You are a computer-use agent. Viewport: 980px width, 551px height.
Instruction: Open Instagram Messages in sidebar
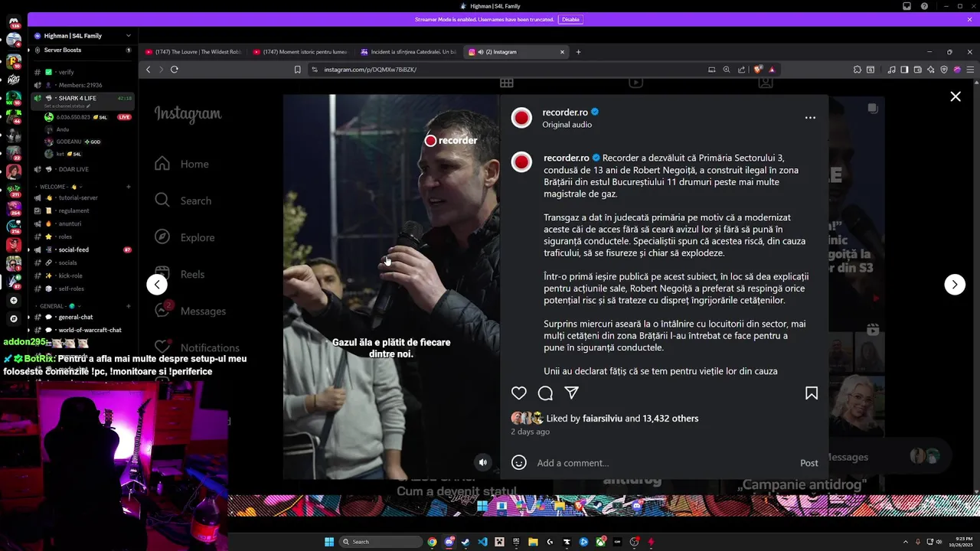click(190, 311)
